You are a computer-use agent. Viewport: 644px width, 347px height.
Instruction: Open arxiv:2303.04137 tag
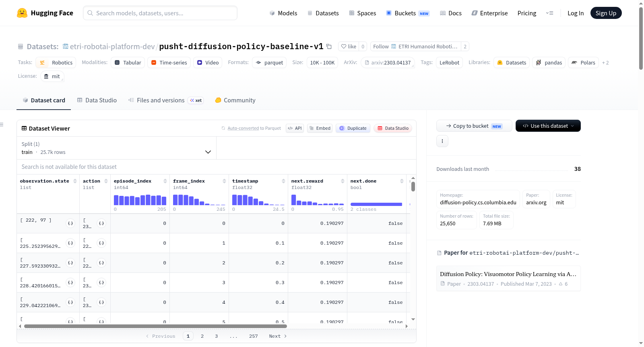388,62
